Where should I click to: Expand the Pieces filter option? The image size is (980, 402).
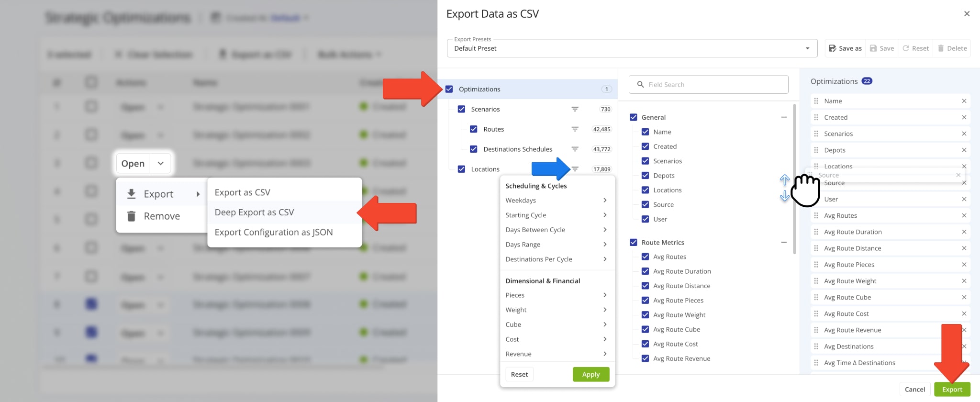pyautogui.click(x=557, y=295)
